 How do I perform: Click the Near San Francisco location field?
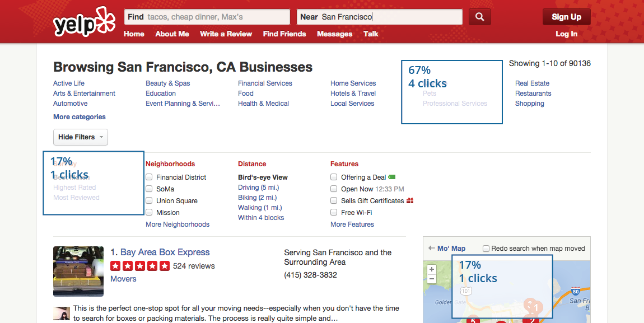click(380, 17)
